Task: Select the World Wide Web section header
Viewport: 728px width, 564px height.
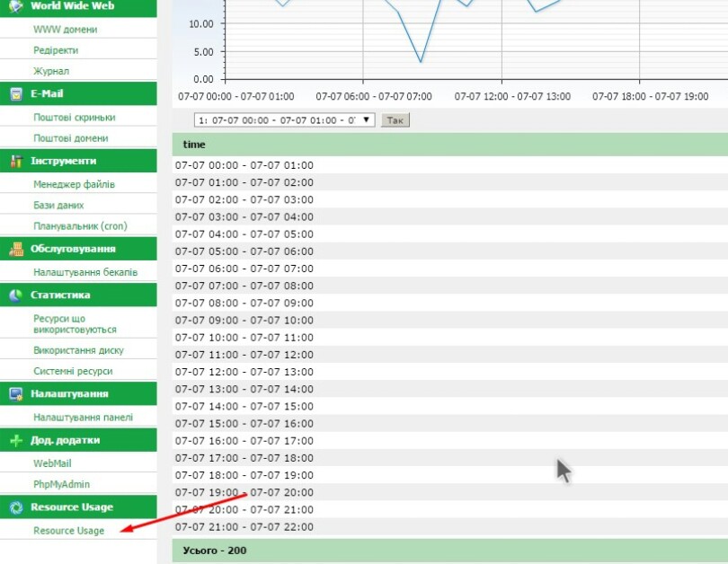Action: [78, 6]
